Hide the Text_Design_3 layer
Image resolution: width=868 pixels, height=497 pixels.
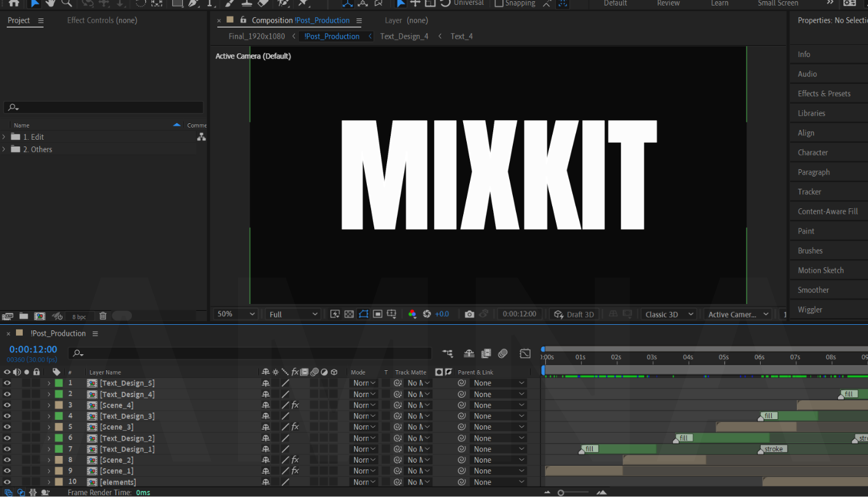tap(7, 416)
